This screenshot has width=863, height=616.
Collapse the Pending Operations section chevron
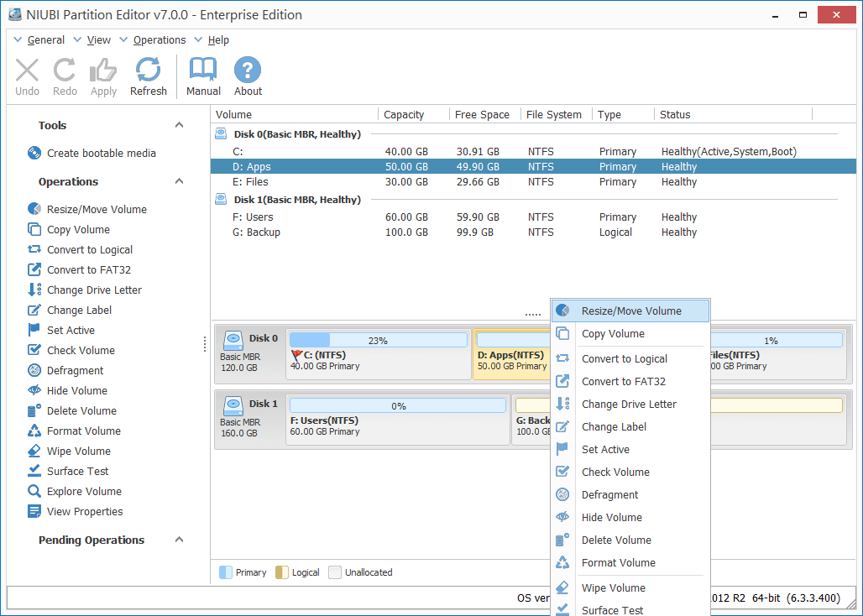(x=179, y=540)
